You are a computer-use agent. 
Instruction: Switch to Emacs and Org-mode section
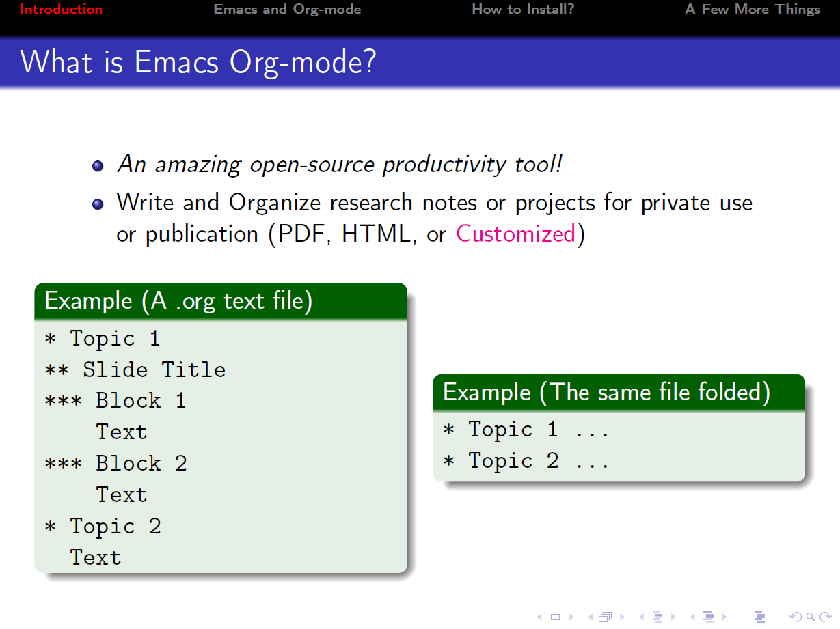(287, 10)
